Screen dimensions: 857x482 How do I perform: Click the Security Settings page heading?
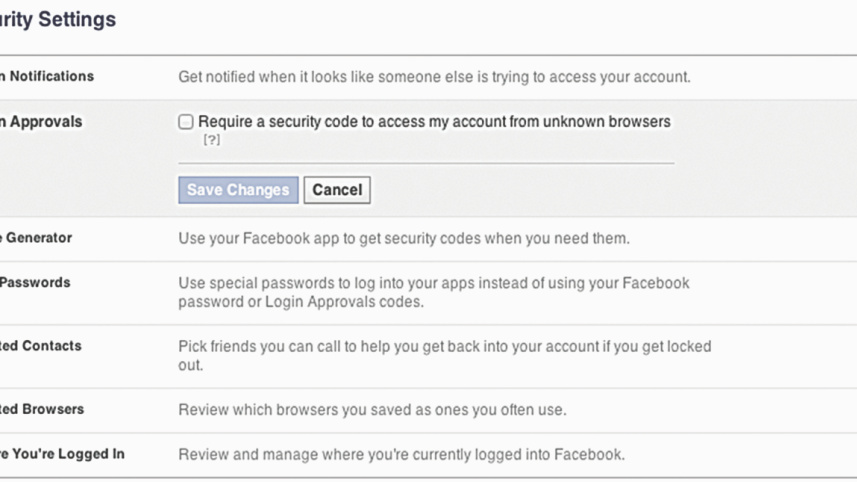(58, 20)
